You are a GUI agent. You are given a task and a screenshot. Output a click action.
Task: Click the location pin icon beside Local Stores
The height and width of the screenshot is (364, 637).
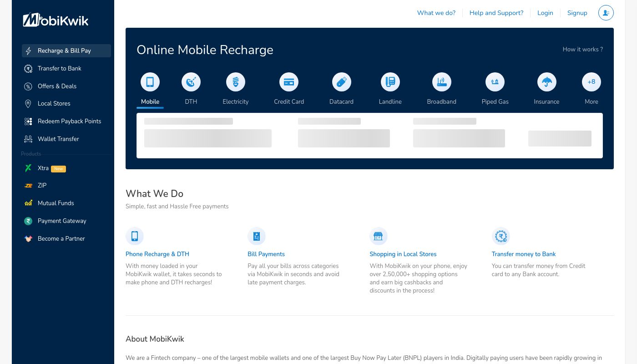pyautogui.click(x=28, y=104)
